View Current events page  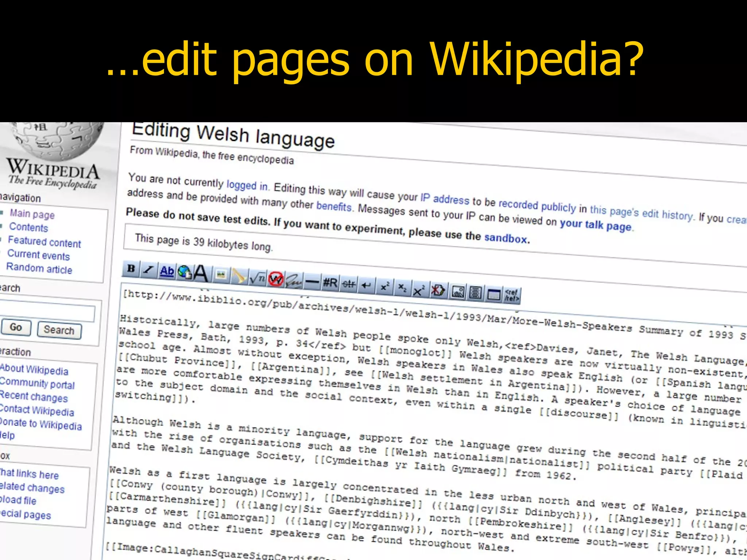(x=39, y=255)
